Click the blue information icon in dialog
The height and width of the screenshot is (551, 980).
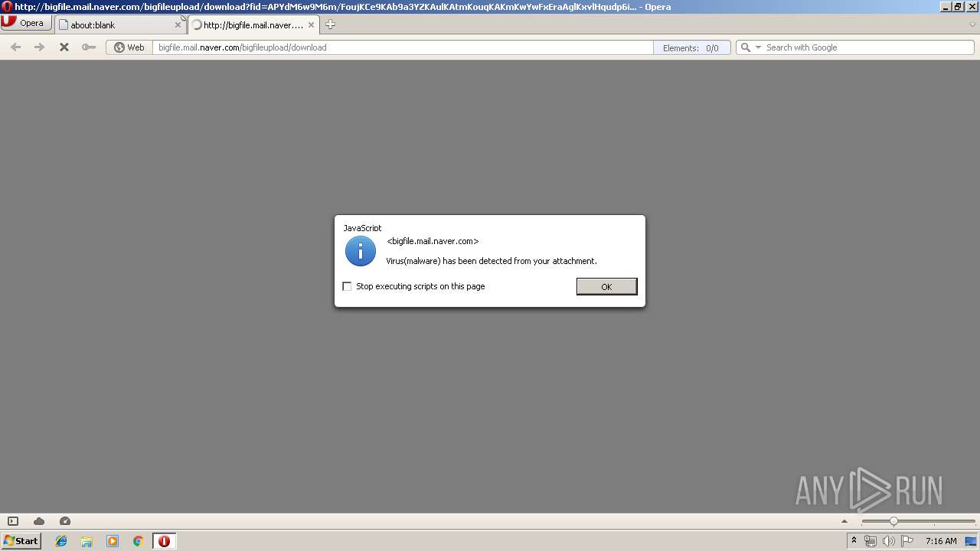click(361, 251)
